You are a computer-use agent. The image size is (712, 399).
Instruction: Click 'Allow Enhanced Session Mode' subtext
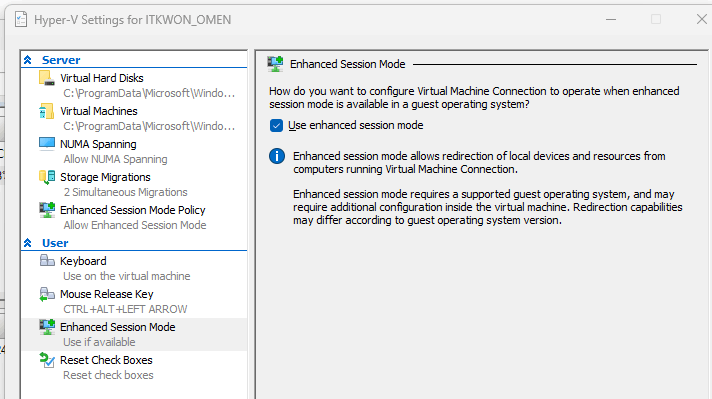[135, 225]
